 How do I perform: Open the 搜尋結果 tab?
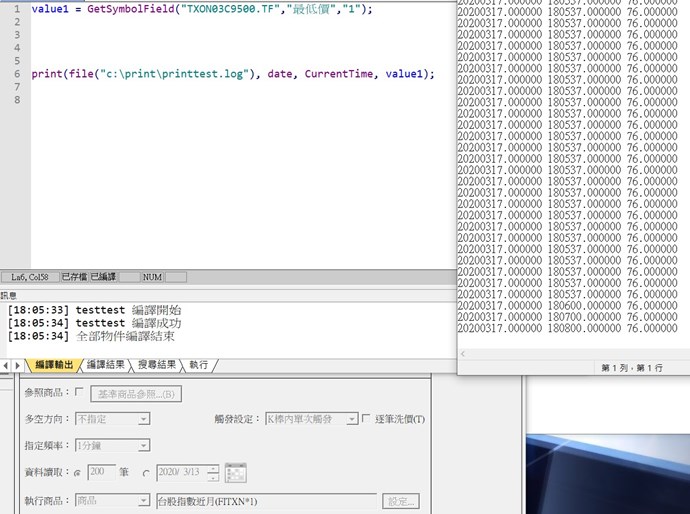(157, 366)
